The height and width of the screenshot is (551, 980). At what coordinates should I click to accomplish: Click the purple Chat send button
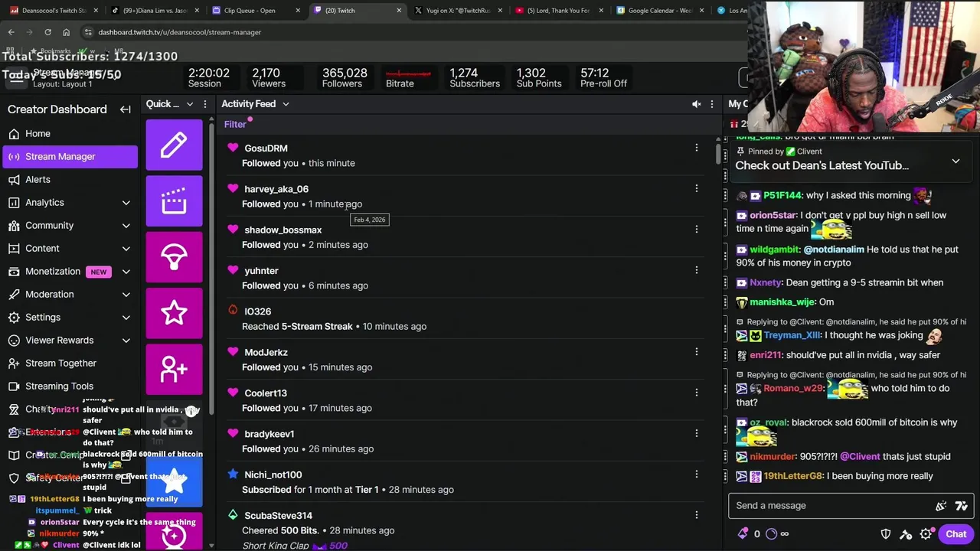pos(955,534)
